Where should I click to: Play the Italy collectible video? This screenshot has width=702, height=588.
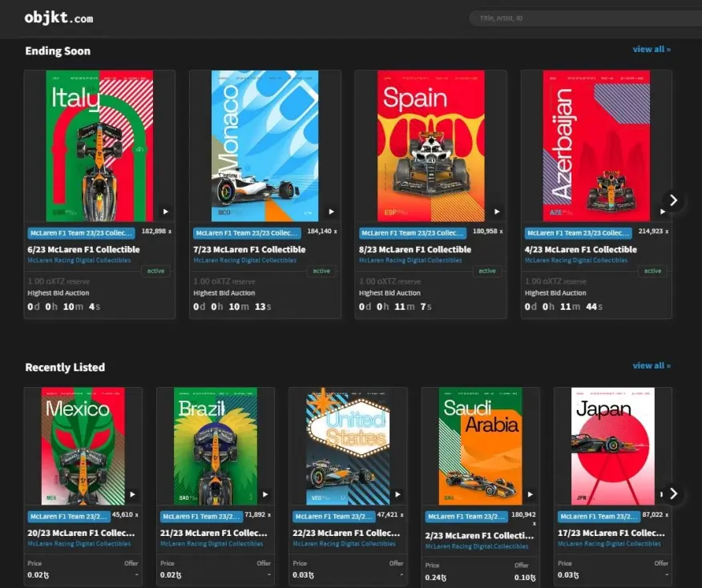[166, 211]
